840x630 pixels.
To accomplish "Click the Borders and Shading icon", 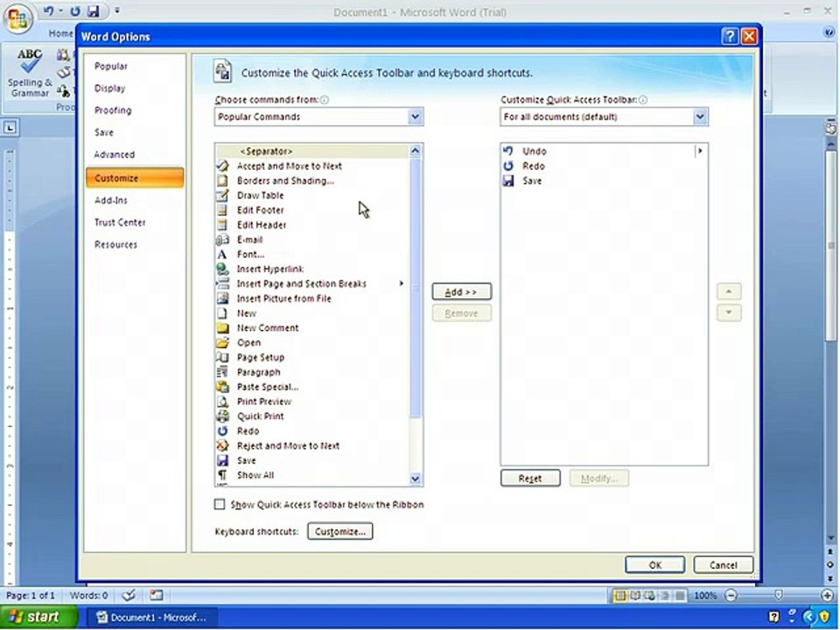I will coord(222,180).
